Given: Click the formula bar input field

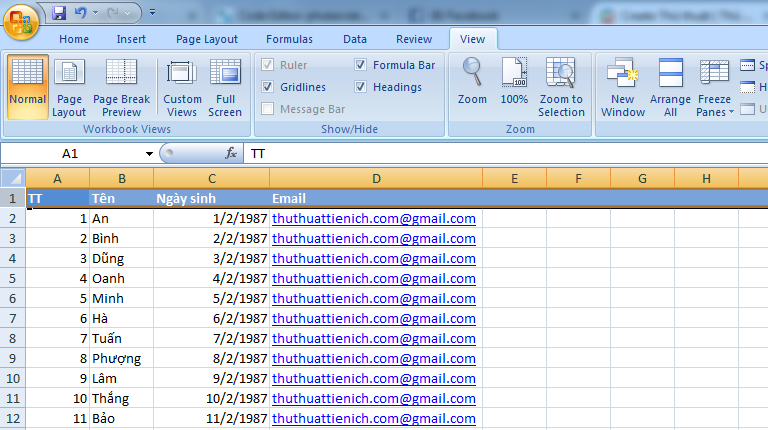Looking at the screenshot, I should click(500, 154).
